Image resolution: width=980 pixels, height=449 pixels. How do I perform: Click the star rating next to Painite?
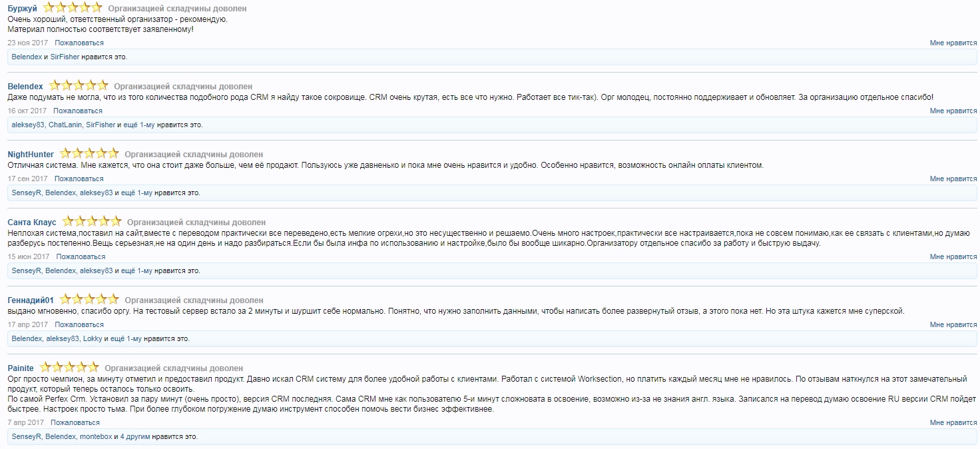click(69, 368)
